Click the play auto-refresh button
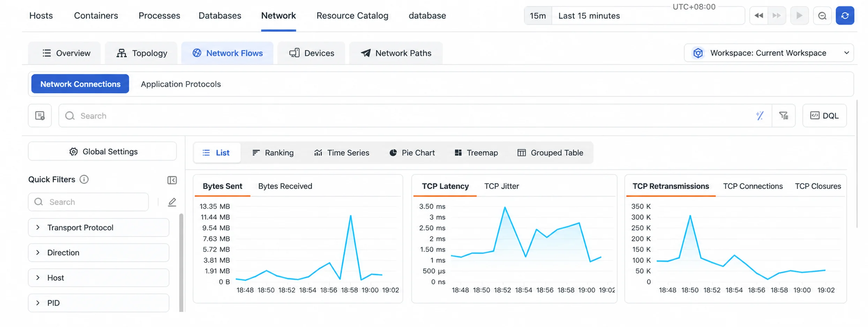Screen dimensions: 868x327 coord(799,16)
